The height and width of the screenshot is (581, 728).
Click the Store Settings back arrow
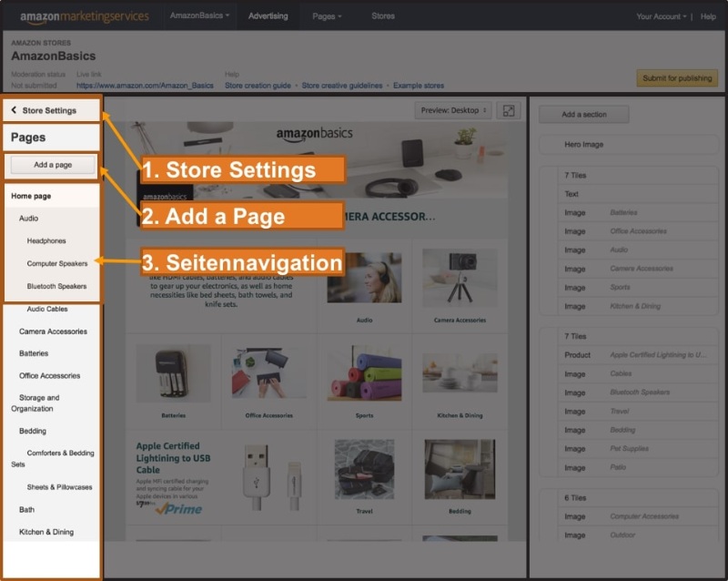click(x=14, y=109)
